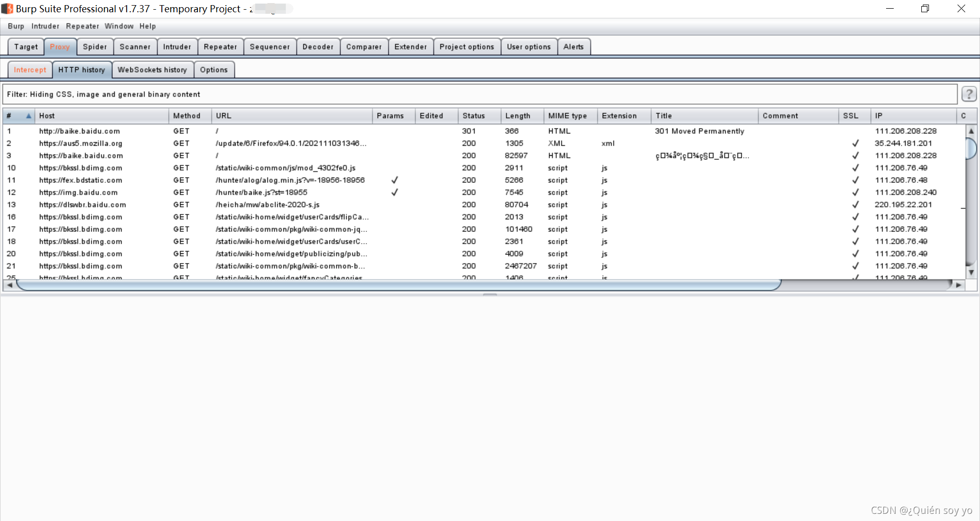Sort by the Comment column header
The height and width of the screenshot is (521, 980).
click(798, 116)
